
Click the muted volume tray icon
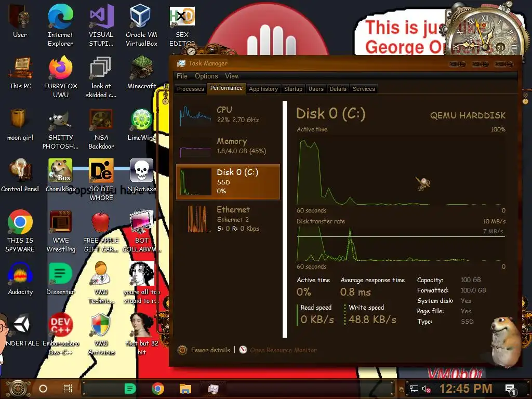(426, 389)
